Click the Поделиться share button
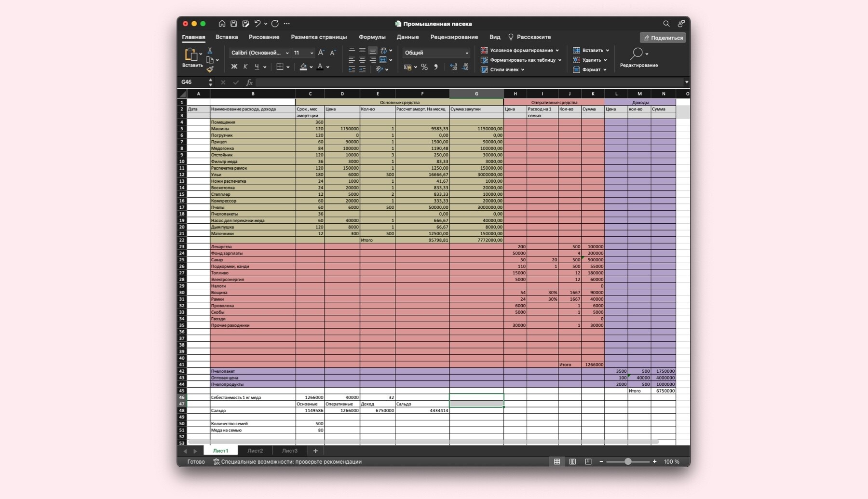The width and height of the screenshot is (868, 499). [x=663, y=38]
